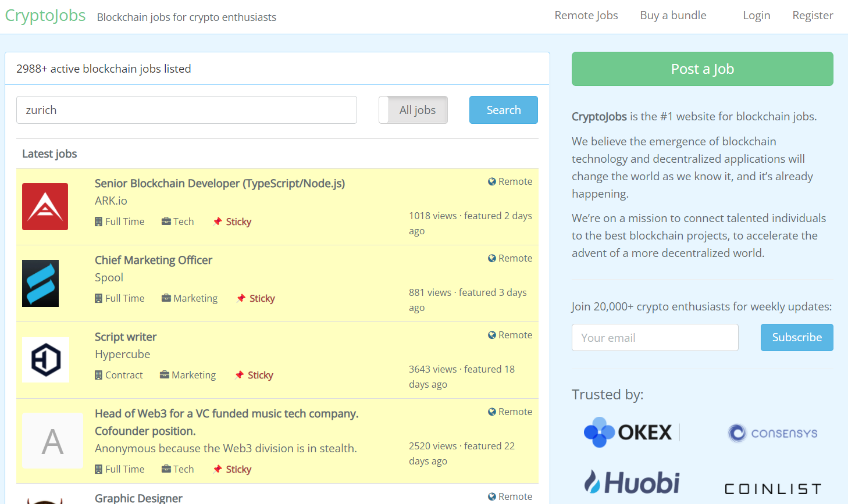Open the Script writer job listing

126,337
